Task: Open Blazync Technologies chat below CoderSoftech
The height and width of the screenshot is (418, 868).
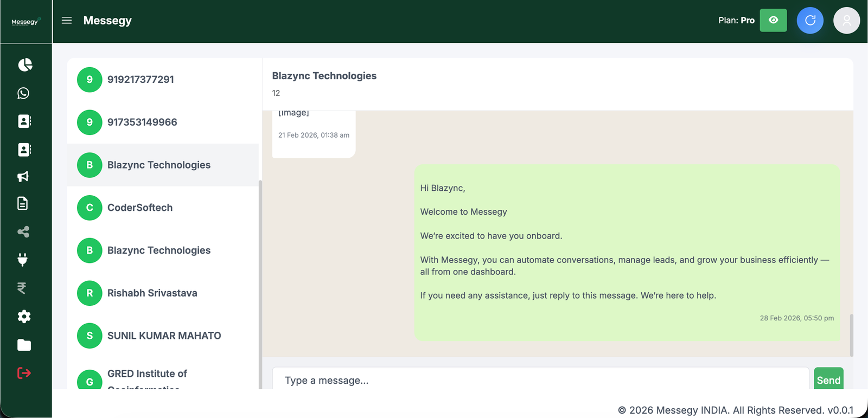Action: coord(163,250)
